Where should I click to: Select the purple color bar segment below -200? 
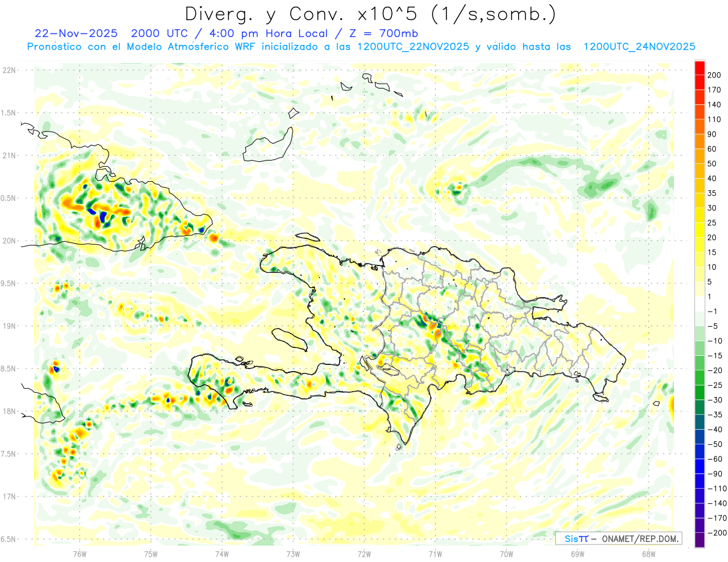pos(699,540)
